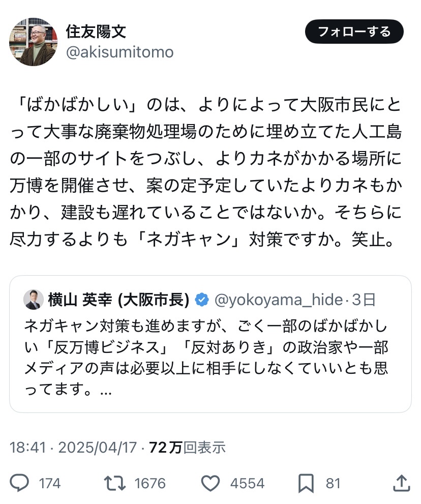Open 住友陽文's profile picture
This screenshot has height=504, width=421.
(33, 42)
